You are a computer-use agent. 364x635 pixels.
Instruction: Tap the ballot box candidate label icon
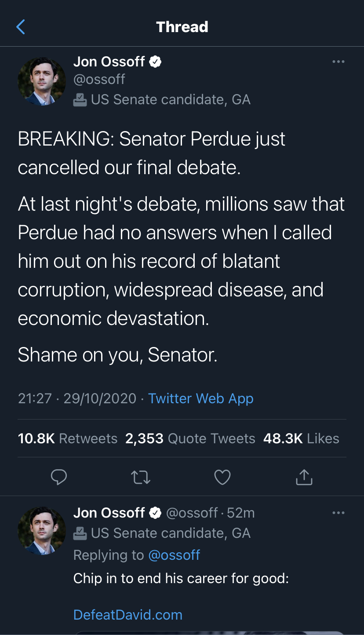tap(80, 100)
